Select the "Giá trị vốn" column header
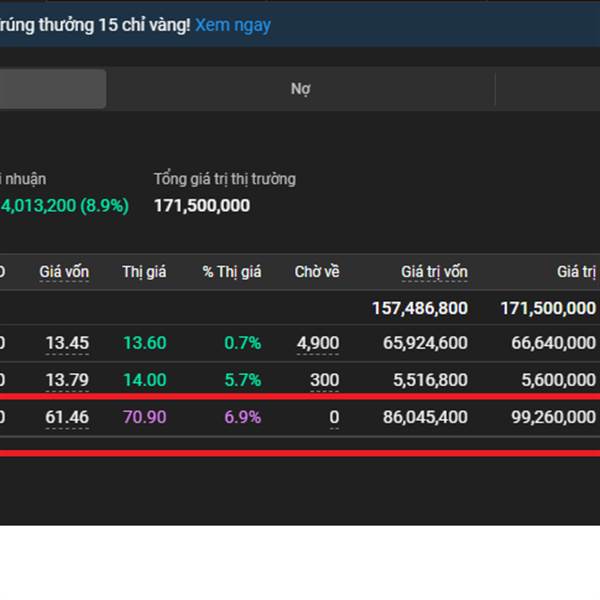The height and width of the screenshot is (600, 600). [434, 272]
